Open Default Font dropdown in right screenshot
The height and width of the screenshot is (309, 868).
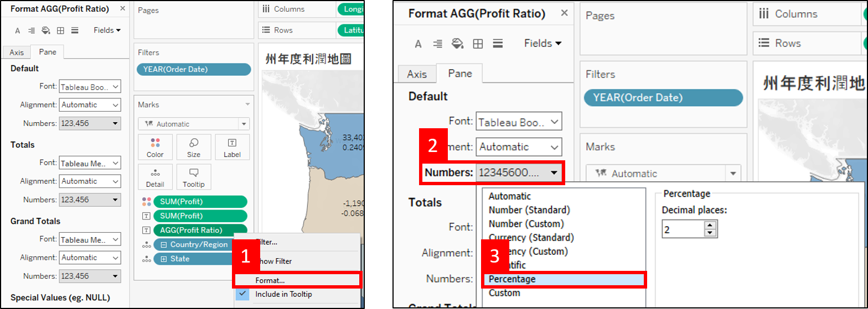[x=519, y=122]
